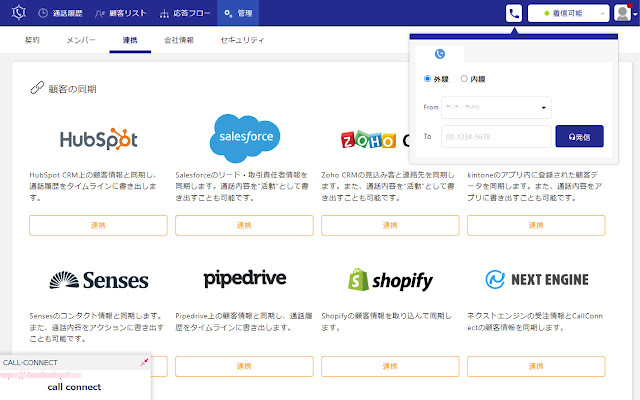The width and height of the screenshot is (640, 400).
Task: Click the pin icon on CALL-CONNECT popup
Action: point(144,362)
